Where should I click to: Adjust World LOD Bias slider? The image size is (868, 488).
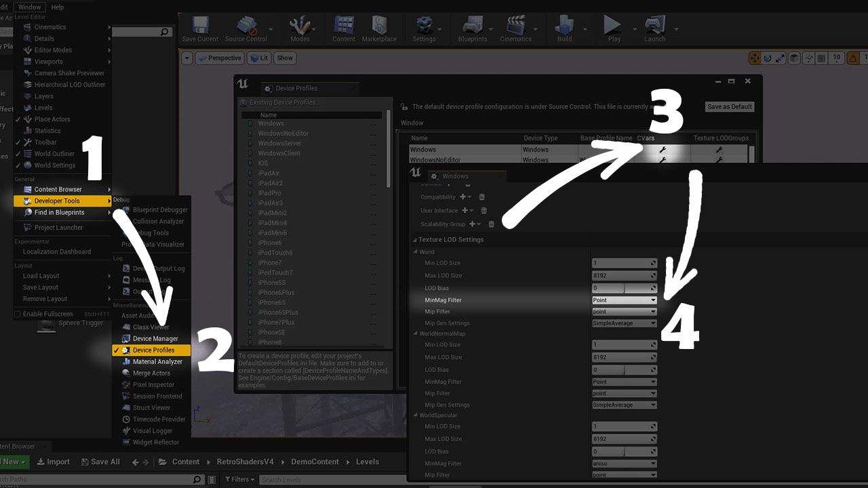[x=624, y=288]
